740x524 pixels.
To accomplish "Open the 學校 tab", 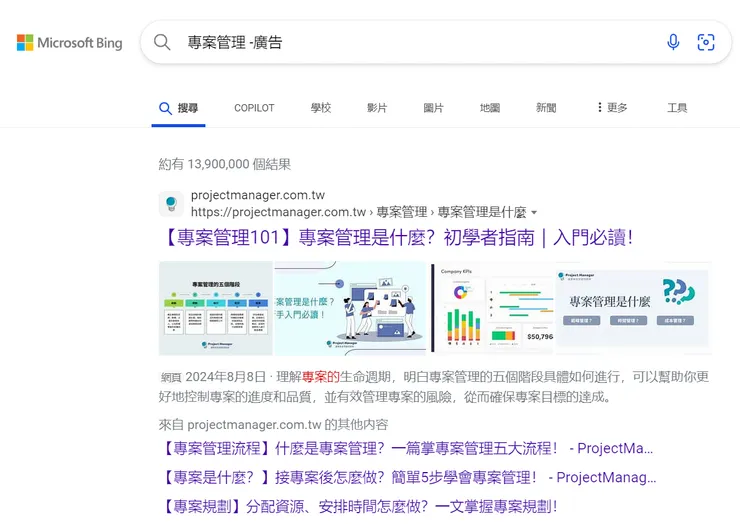I will click(321, 108).
